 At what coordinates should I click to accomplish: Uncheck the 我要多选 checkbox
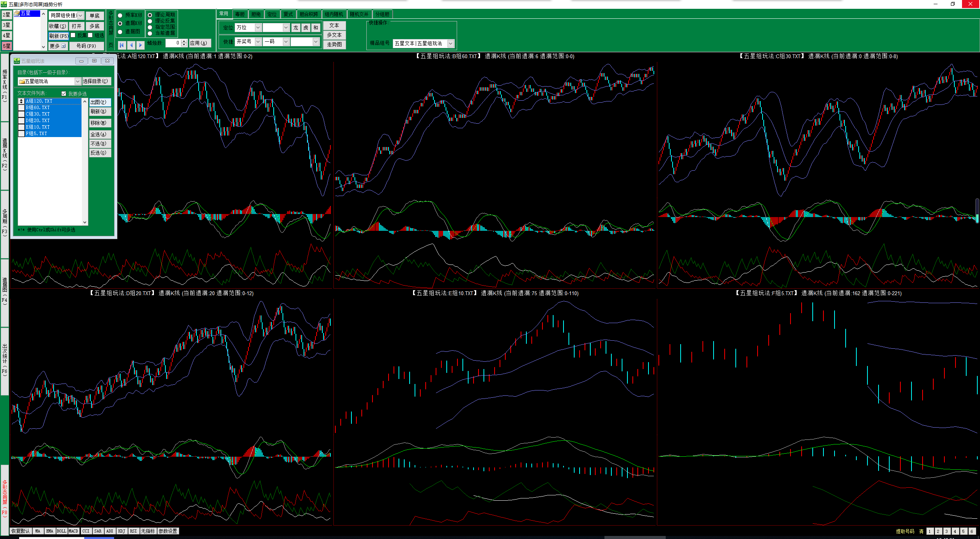[x=64, y=94]
